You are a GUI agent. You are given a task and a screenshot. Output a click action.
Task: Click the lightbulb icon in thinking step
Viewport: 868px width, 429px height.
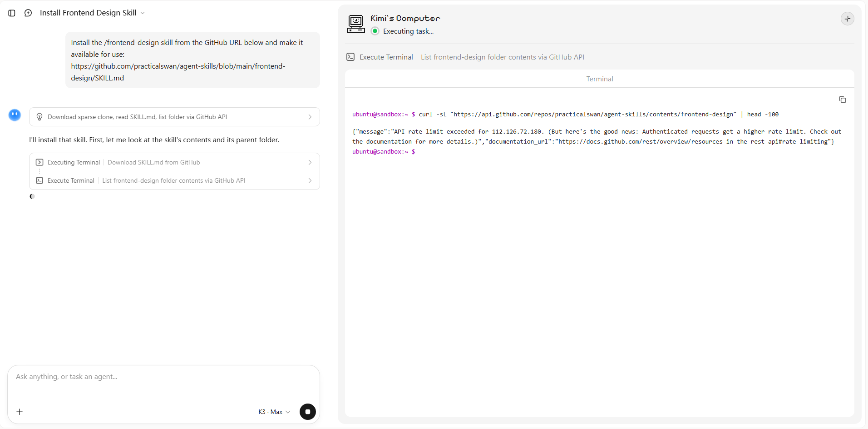click(x=39, y=117)
